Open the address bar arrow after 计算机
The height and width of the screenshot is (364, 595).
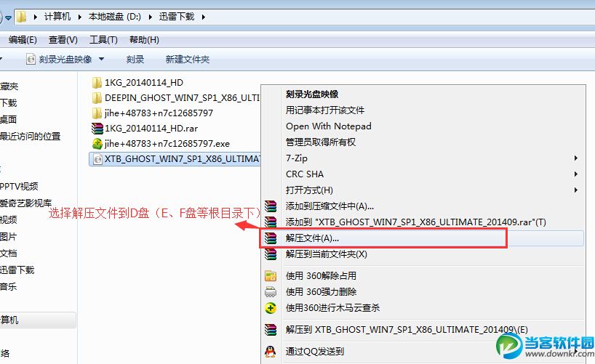tap(80, 17)
